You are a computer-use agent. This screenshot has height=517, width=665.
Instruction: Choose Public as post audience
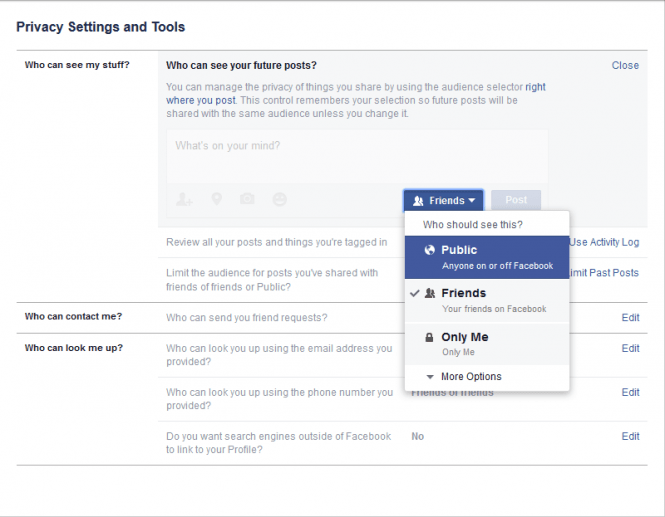(487, 257)
